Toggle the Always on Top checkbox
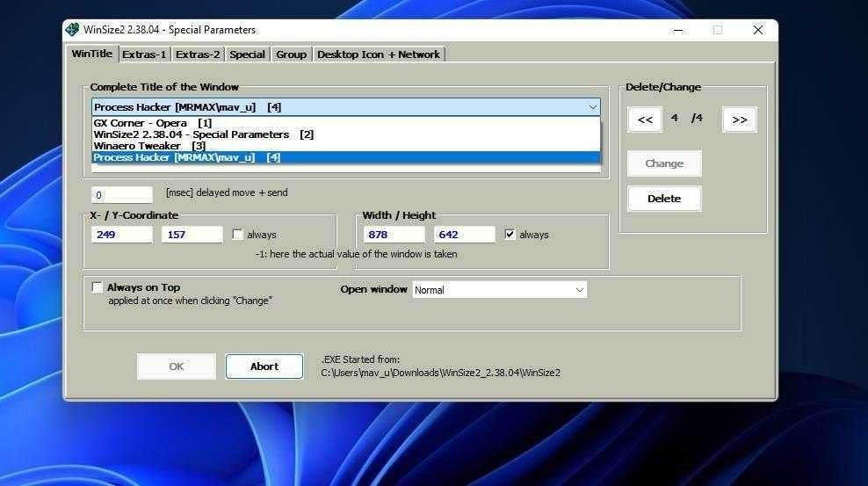Viewport: 868px width, 486px height. coord(98,287)
